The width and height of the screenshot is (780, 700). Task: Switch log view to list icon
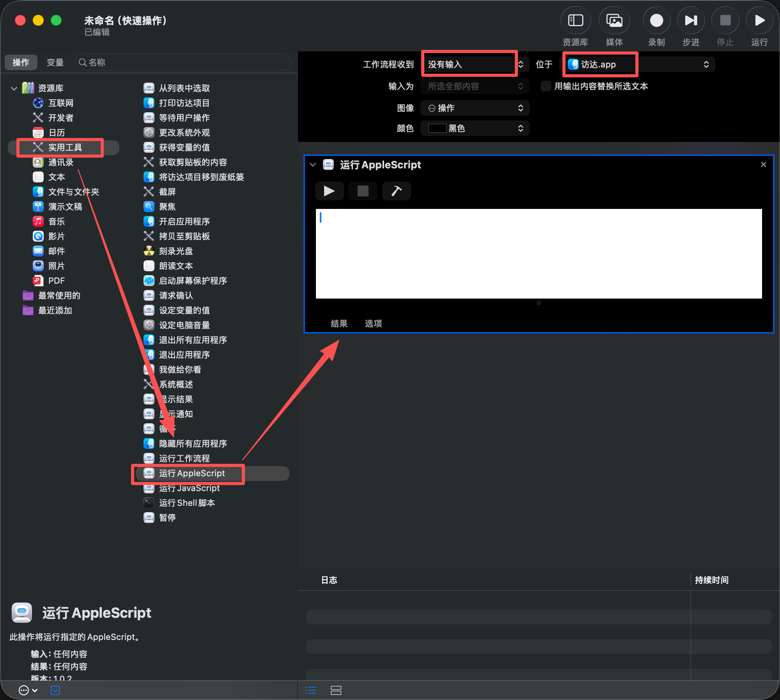point(311,690)
